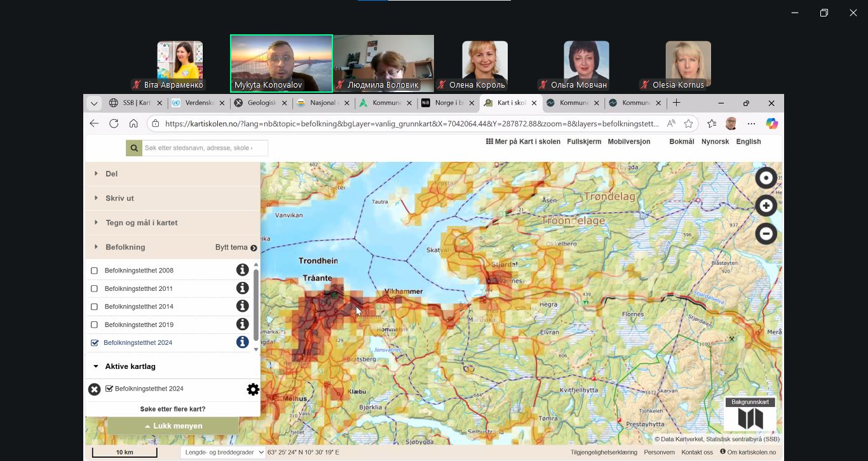868x461 pixels.
Task: Click the place name search field
Action: [x=203, y=148]
